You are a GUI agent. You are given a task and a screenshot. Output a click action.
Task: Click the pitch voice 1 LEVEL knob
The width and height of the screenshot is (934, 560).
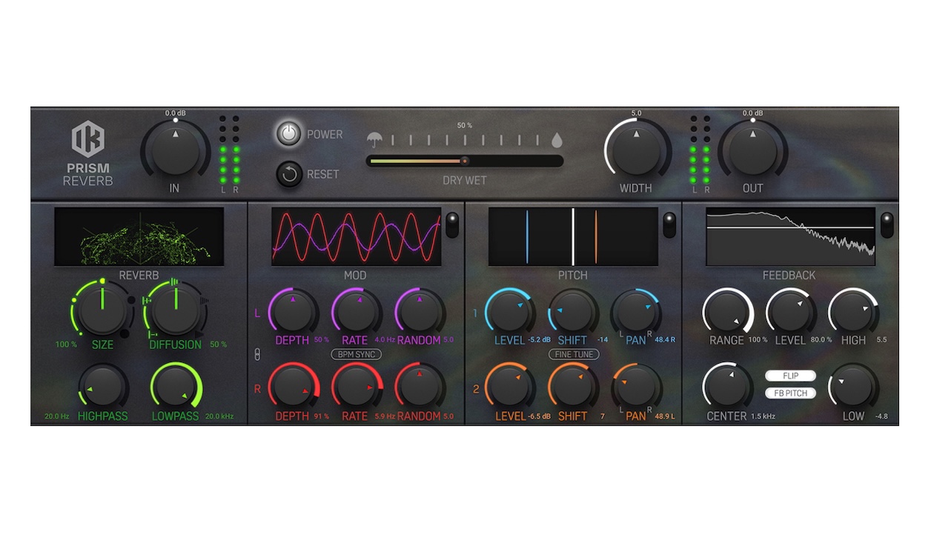(511, 312)
